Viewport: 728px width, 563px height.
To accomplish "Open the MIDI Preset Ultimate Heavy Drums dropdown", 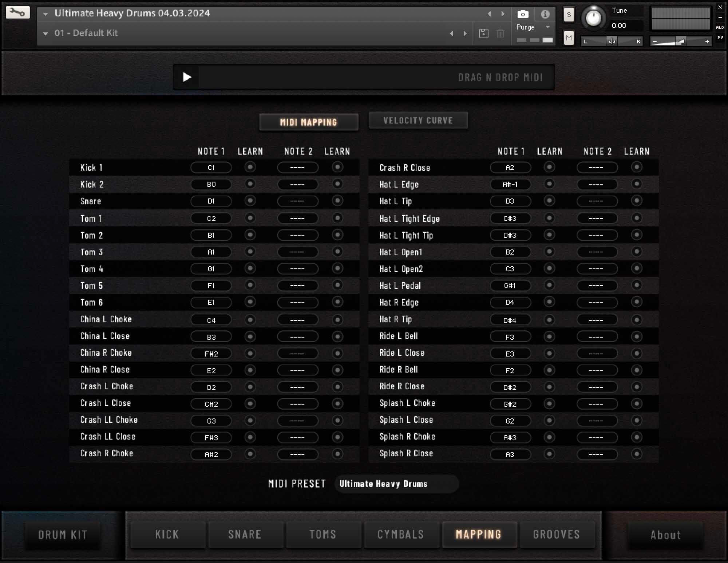I will click(396, 484).
